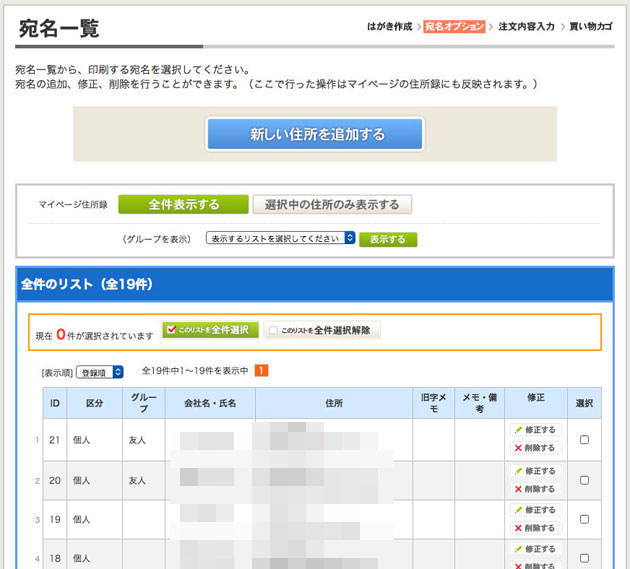Click the 会社名・氏名 column header
Screen dimensions: 630x569
click(210, 403)
